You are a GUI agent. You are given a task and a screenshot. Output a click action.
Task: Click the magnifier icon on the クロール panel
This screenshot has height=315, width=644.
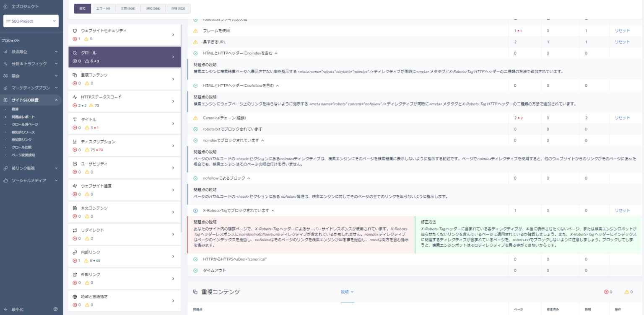click(76, 52)
